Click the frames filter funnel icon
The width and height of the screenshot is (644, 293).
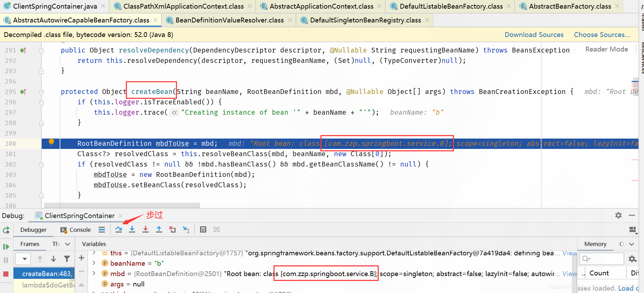[67, 259]
